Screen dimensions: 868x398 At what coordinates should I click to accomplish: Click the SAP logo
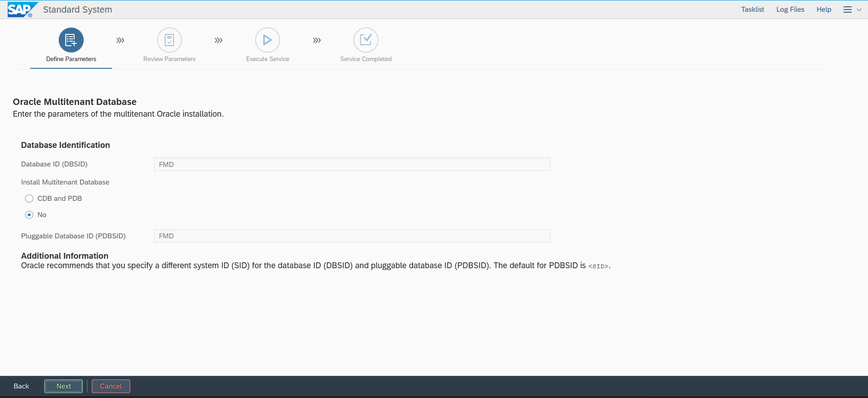click(x=23, y=9)
